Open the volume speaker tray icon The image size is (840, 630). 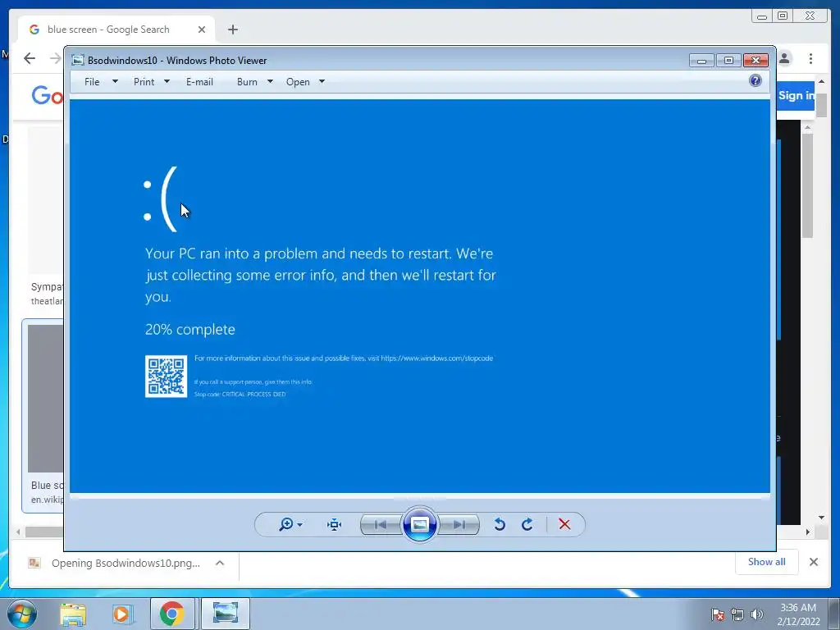756,614
